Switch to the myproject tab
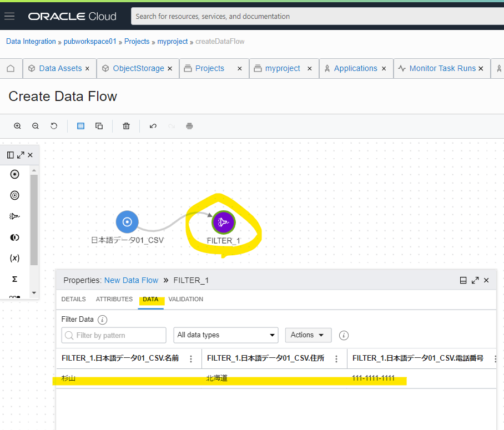Viewport: 504px width, 430px height. point(283,68)
